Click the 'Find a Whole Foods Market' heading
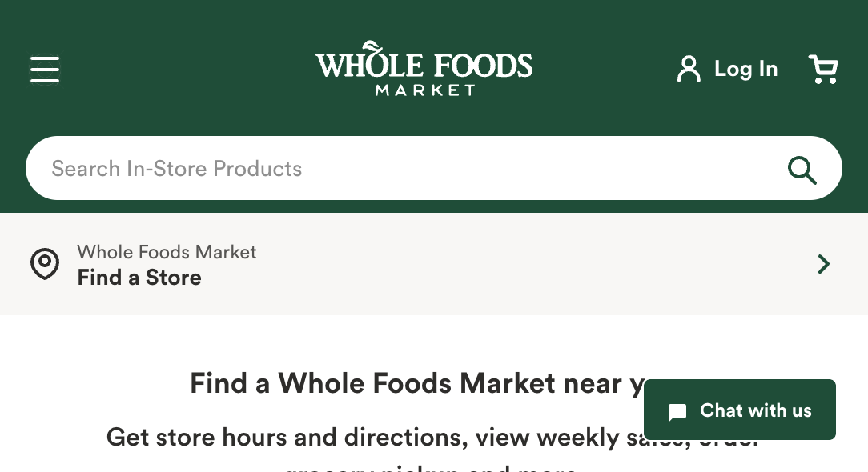This screenshot has height=472, width=868. pos(400,384)
